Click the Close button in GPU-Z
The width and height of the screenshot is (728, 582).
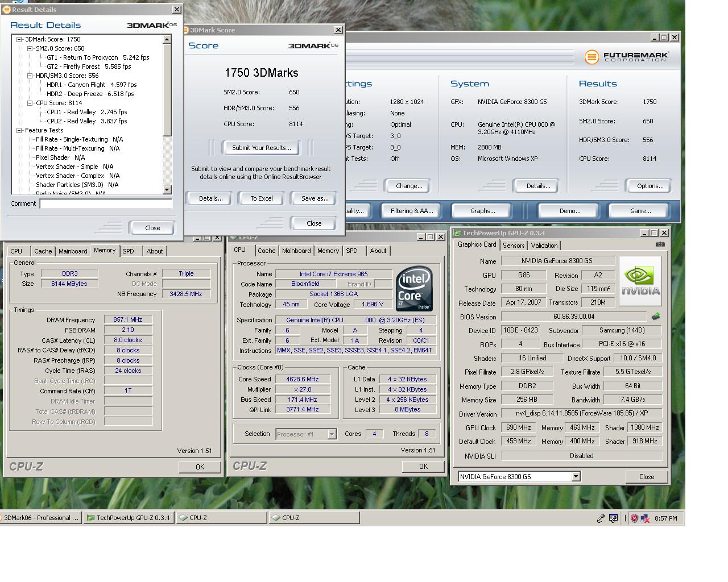pyautogui.click(x=647, y=477)
